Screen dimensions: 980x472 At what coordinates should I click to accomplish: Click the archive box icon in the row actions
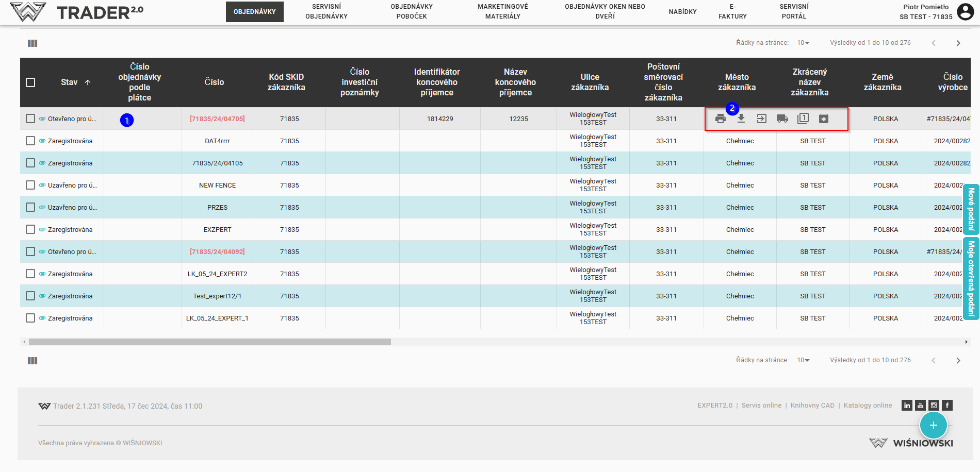pyautogui.click(x=824, y=119)
